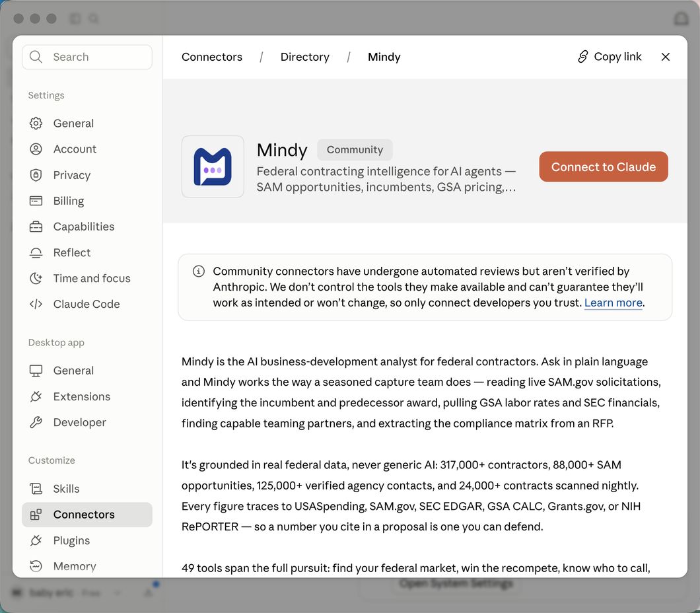Click the Connectors grid icon
Image resolution: width=700 pixels, height=613 pixels.
(x=36, y=515)
